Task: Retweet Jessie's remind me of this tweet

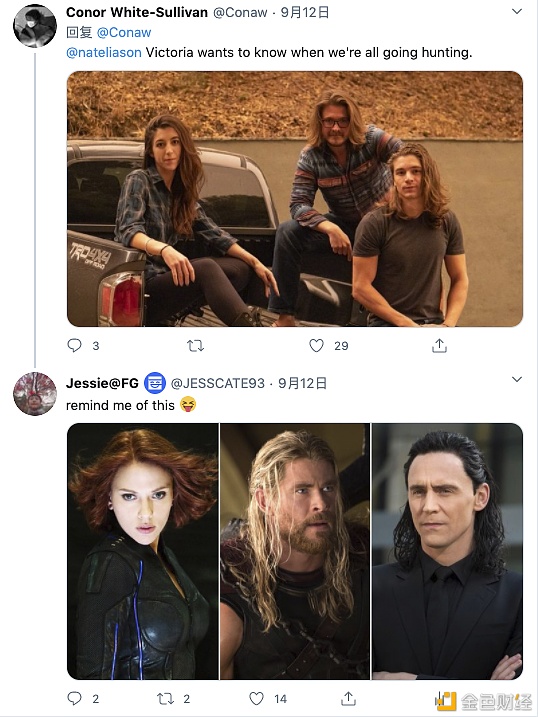Action: [165, 698]
